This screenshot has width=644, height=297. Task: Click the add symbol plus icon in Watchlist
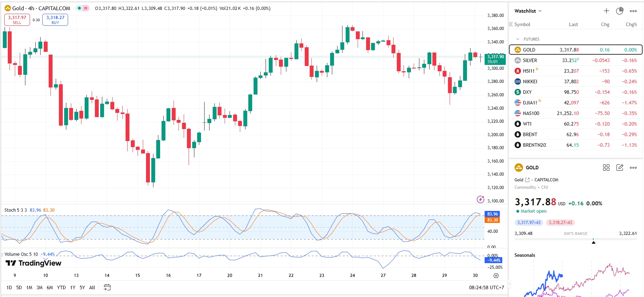[x=606, y=11]
